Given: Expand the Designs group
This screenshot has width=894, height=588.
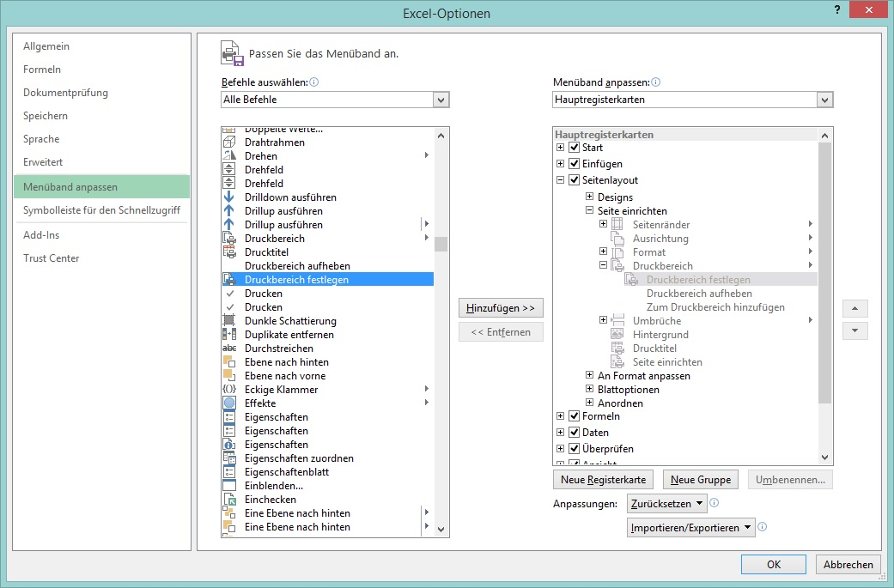Looking at the screenshot, I should tap(589, 197).
